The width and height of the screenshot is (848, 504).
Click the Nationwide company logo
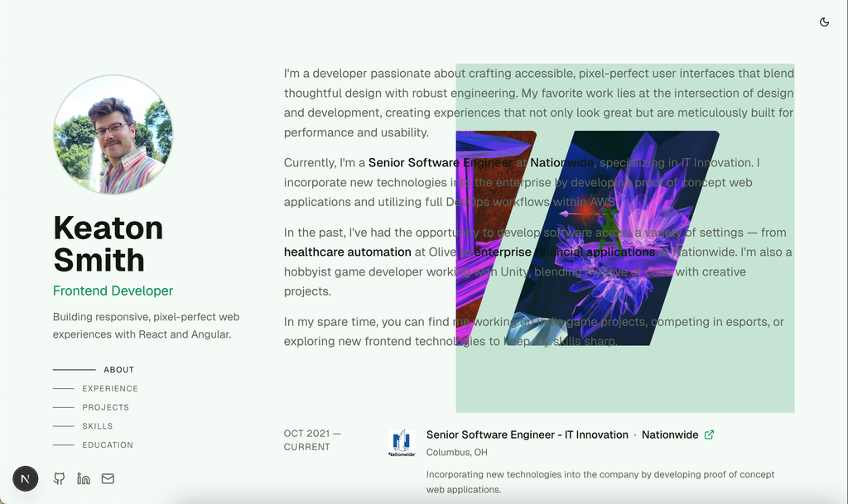pyautogui.click(x=402, y=441)
